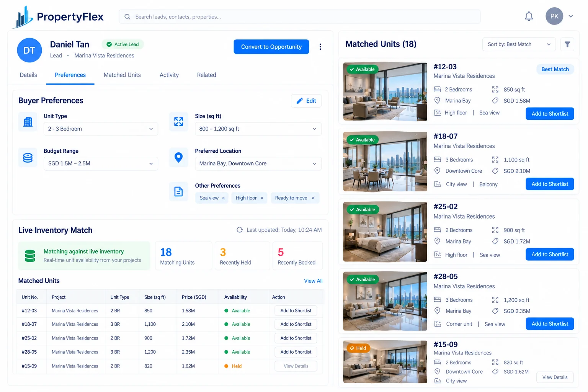Switch to the Matched Units tab
The width and height of the screenshot is (588, 392).
(122, 75)
